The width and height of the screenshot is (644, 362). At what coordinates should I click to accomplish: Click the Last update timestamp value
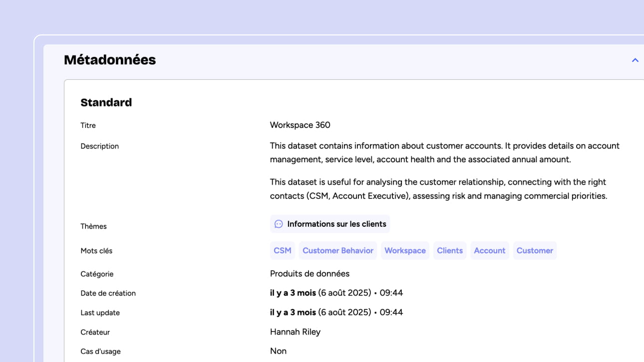[336, 312]
